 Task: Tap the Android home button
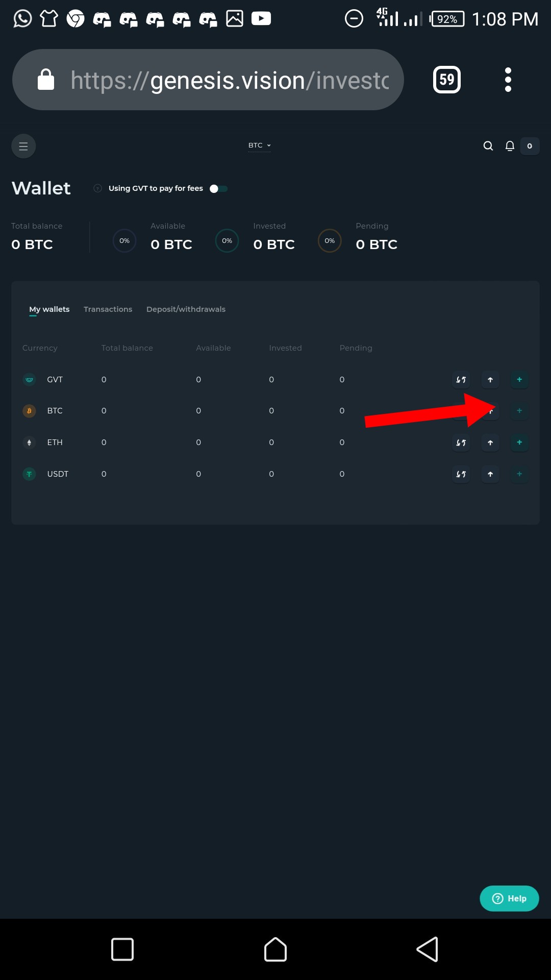[x=275, y=949]
